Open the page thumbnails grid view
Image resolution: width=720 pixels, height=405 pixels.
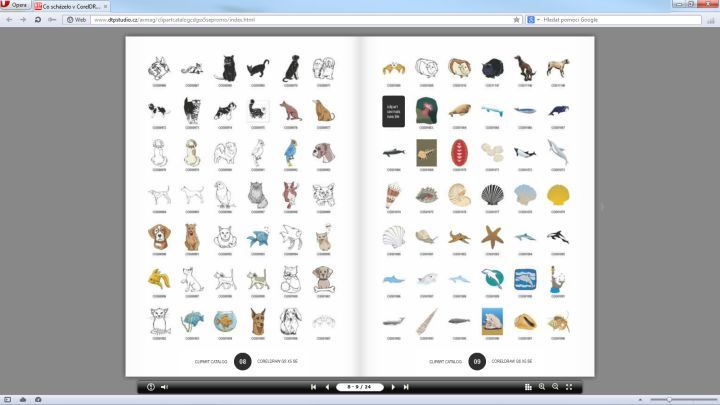pyautogui.click(x=528, y=386)
